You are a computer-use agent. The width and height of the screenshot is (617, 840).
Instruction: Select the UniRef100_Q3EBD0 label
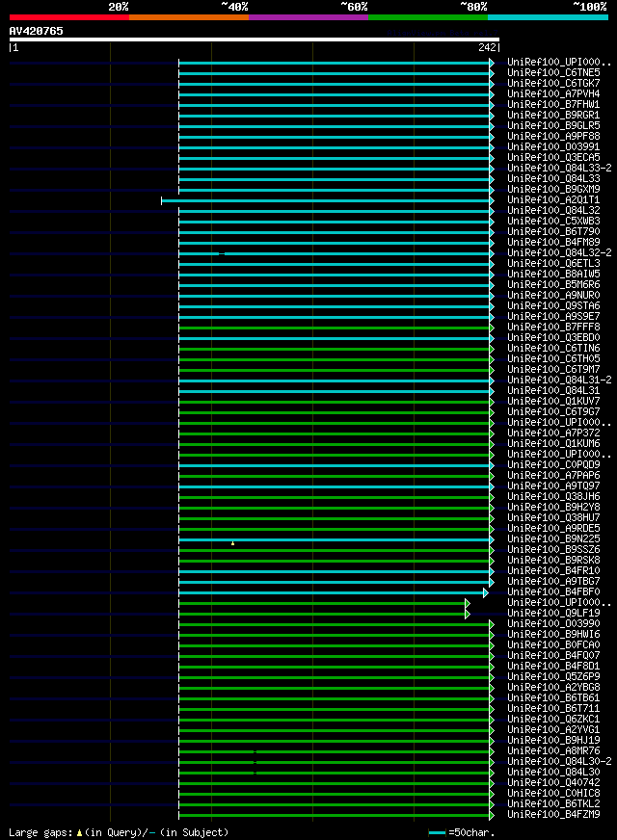pyautogui.click(x=553, y=337)
